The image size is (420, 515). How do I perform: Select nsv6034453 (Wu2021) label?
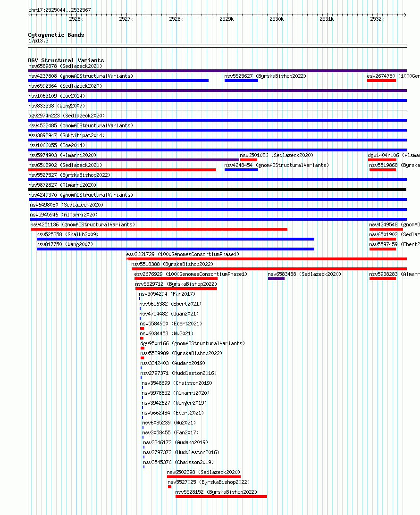[167, 333]
